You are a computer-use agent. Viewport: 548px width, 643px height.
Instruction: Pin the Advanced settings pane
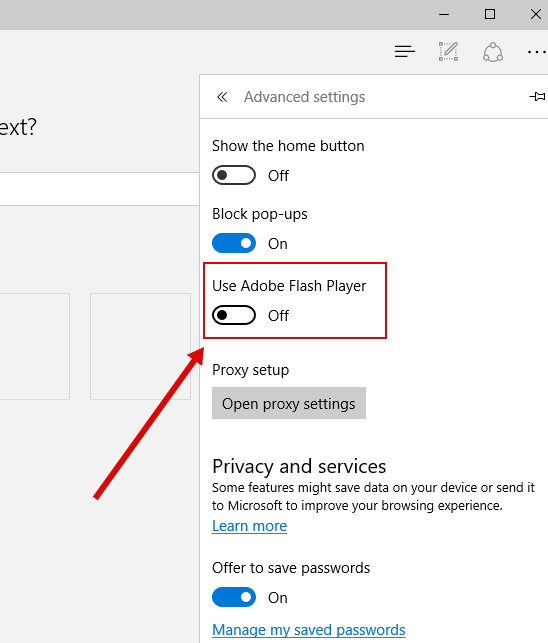[537, 97]
